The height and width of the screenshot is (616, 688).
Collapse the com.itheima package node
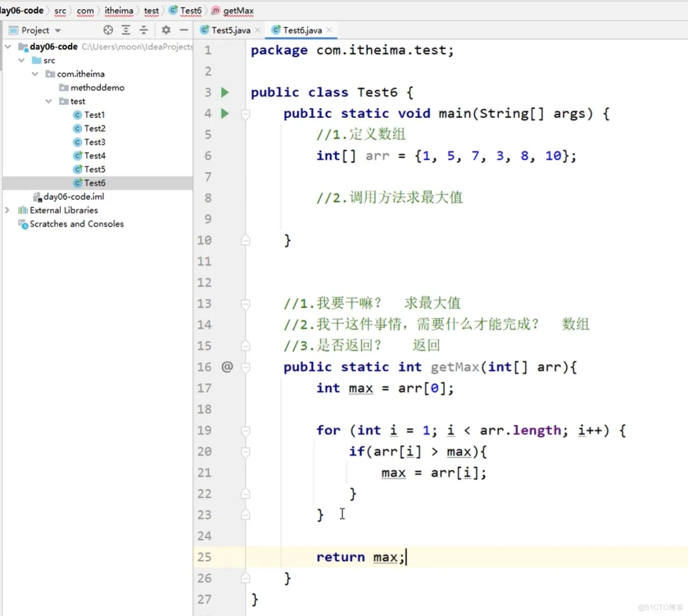[x=35, y=74]
